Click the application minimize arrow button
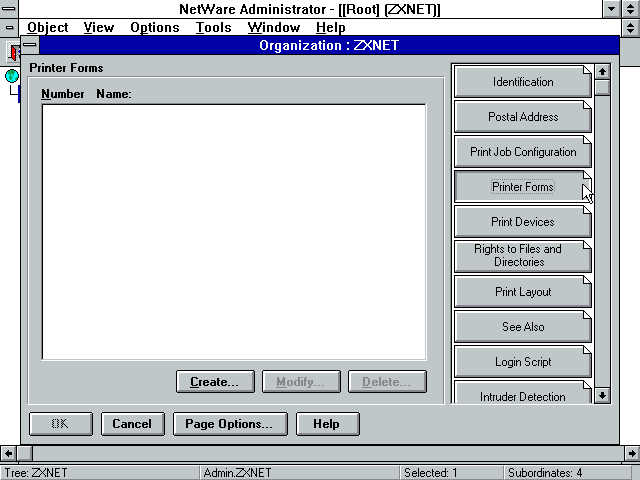Viewport: 640px width, 480px height. 611,9
